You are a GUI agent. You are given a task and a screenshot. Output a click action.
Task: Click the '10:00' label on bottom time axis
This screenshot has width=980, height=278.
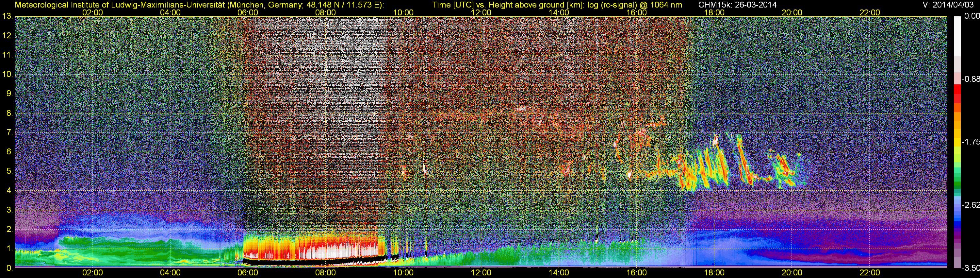click(403, 273)
